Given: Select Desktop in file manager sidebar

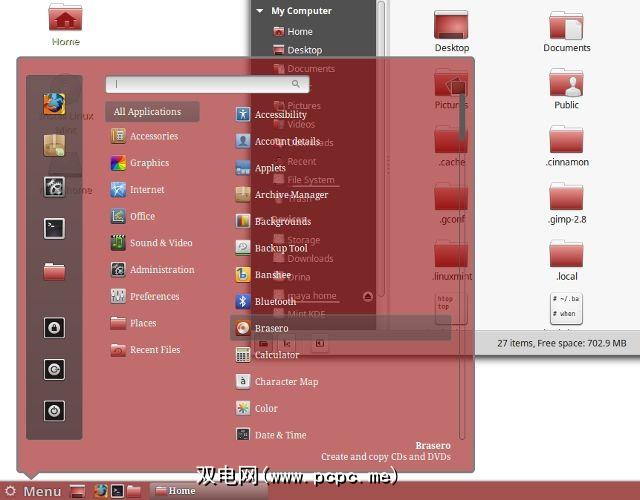Looking at the screenshot, I should 298,50.
